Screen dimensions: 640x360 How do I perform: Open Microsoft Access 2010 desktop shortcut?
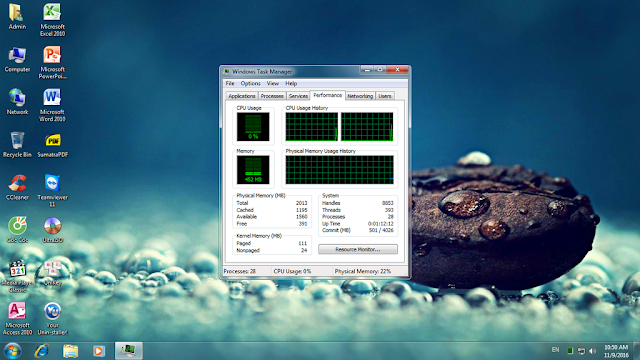coord(17,319)
